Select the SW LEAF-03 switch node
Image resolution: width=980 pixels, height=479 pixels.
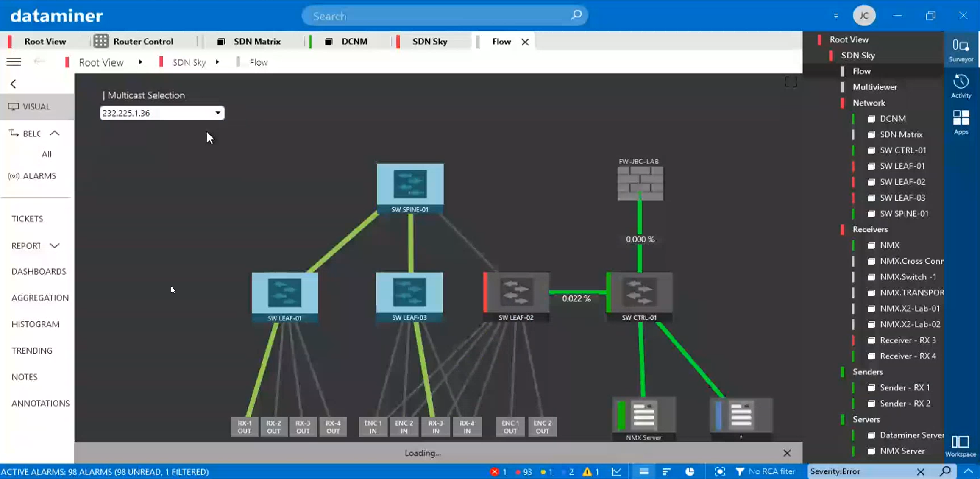click(x=409, y=297)
